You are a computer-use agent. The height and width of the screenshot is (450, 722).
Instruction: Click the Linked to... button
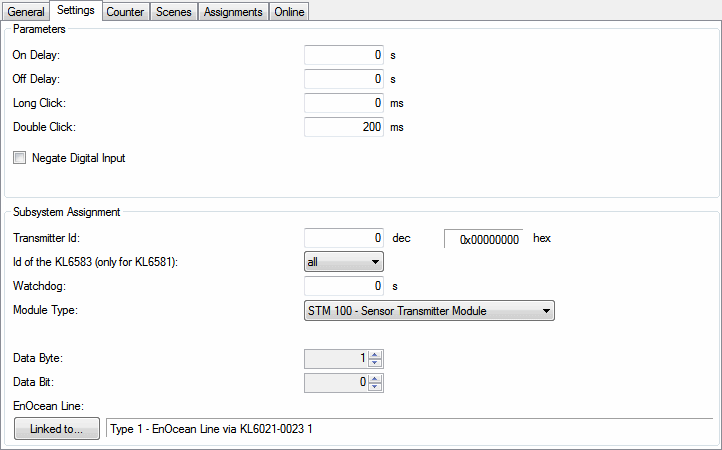coord(57,429)
